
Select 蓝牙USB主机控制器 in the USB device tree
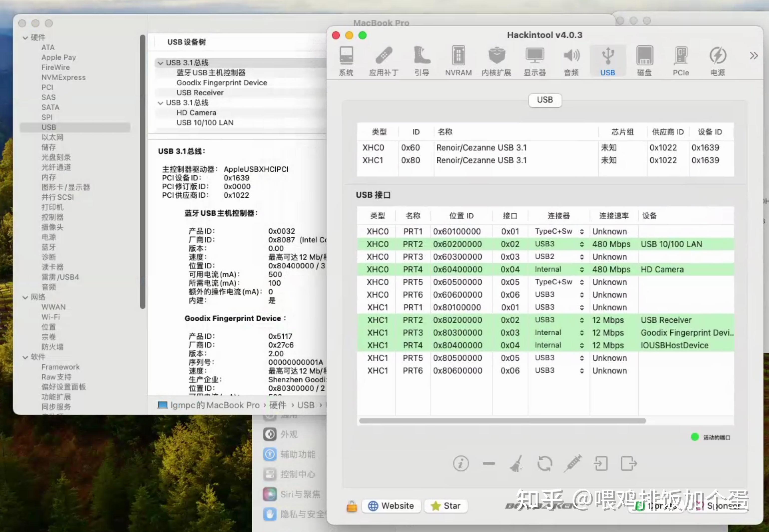pyautogui.click(x=211, y=73)
